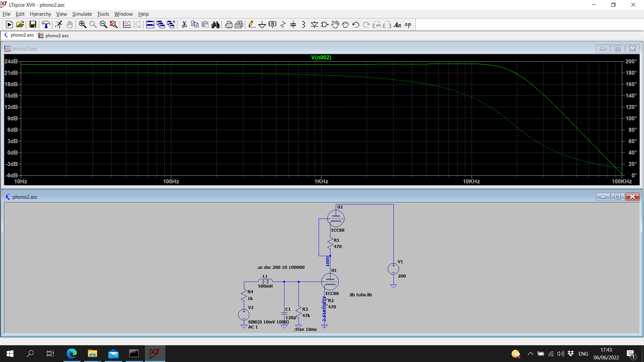Image resolution: width=644 pixels, height=362 pixels.
Task: Zoom out with the magnifier minus icon
Action: 103,24
